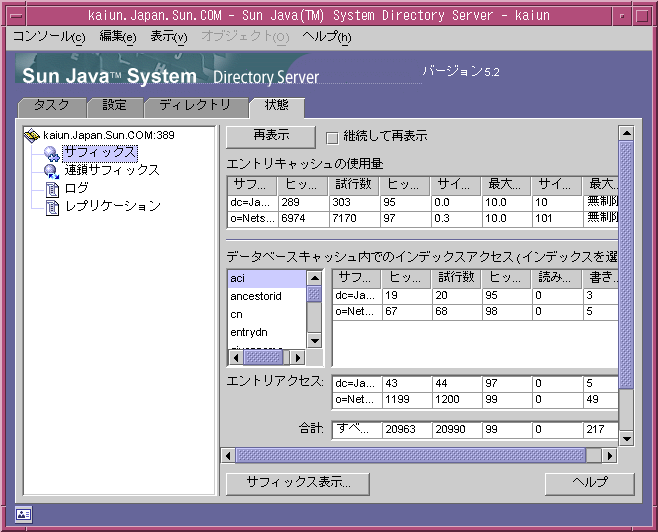This screenshot has width=658, height=532.
Task: Click index list horizontal scrollbar thumb
Action: 264,357
